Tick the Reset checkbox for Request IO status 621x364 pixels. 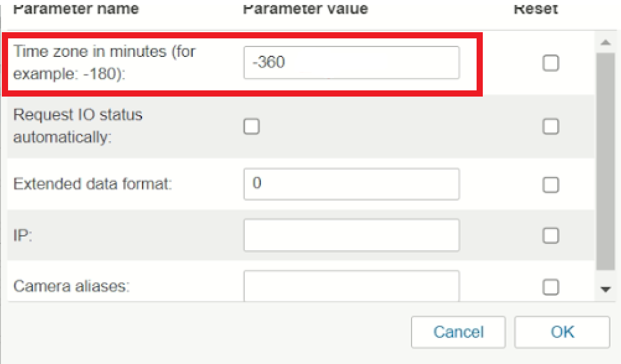coord(550,127)
